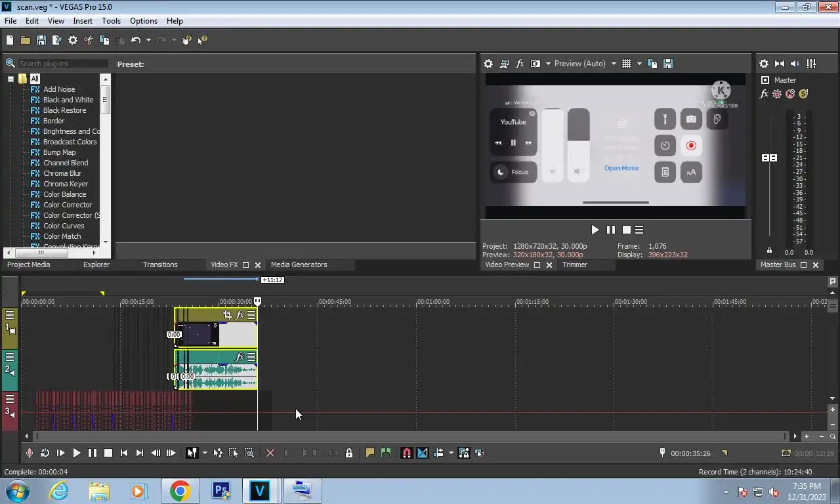Toggle the preview Overlays grid icon

[x=627, y=64]
